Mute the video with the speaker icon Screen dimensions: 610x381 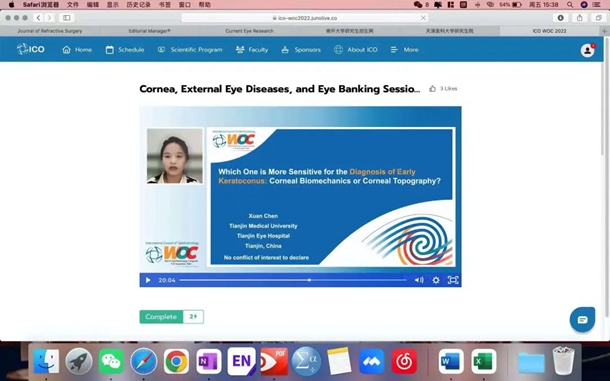point(419,280)
